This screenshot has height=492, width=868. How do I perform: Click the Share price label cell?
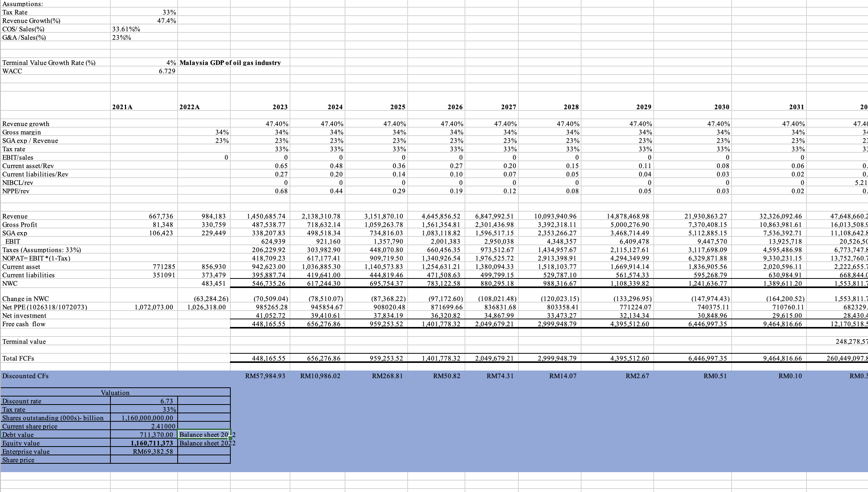(x=18, y=460)
